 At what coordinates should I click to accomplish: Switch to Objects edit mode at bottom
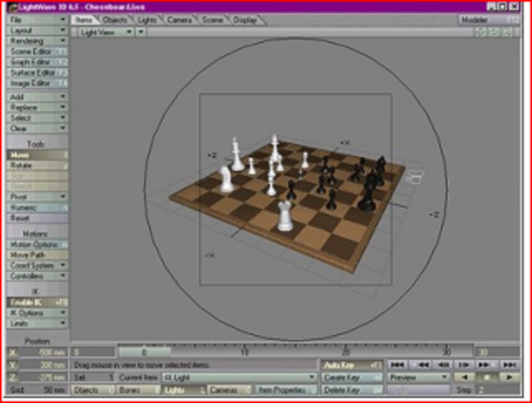point(94,390)
